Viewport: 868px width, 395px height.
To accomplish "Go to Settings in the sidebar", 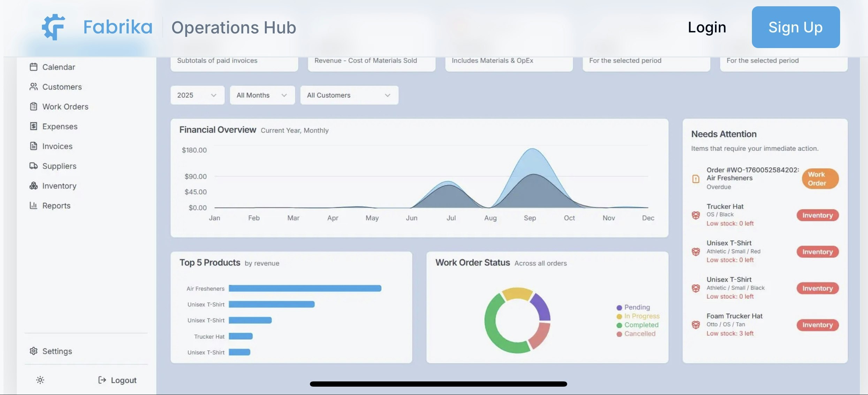I will (57, 351).
